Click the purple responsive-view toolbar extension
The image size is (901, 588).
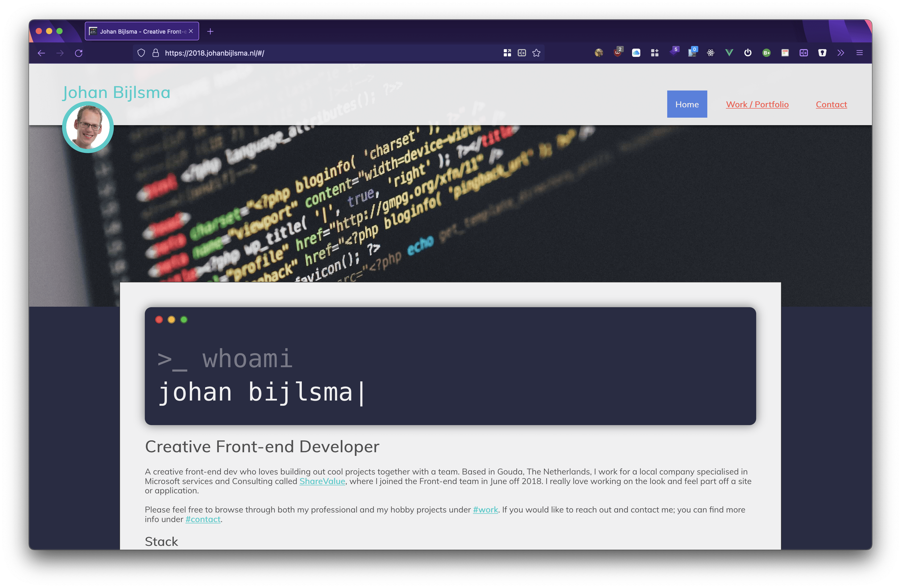coord(804,53)
